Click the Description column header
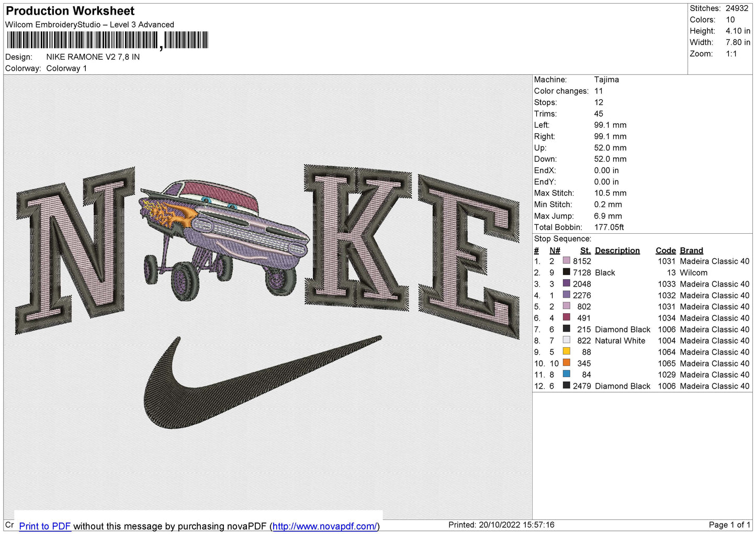756x534 pixels. pyautogui.click(x=617, y=251)
